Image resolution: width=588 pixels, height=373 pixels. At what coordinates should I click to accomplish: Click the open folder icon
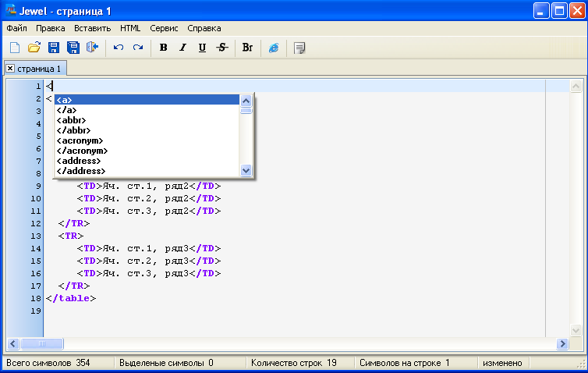(34, 48)
